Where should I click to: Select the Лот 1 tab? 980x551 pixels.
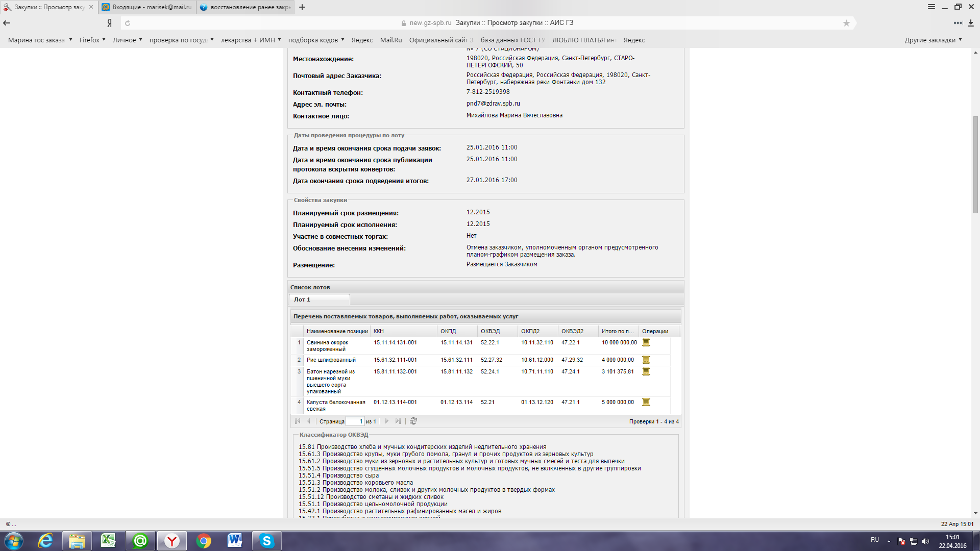point(320,299)
